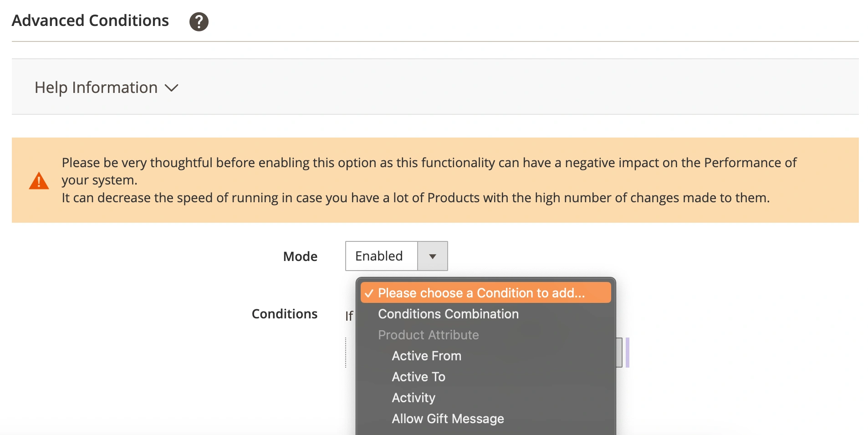Screen dimensions: 868x435
Task: Click the If label beside Conditions
Action: 349,315
